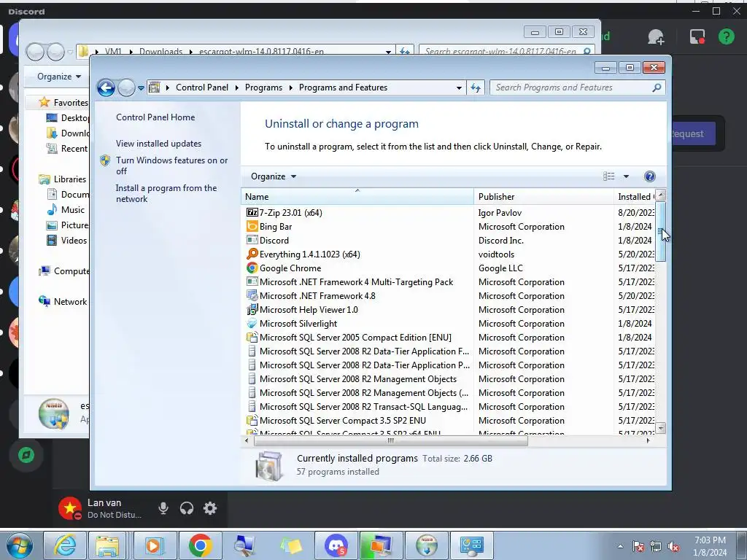
Task: Select Programs in the breadcrumb path
Action: (x=263, y=87)
